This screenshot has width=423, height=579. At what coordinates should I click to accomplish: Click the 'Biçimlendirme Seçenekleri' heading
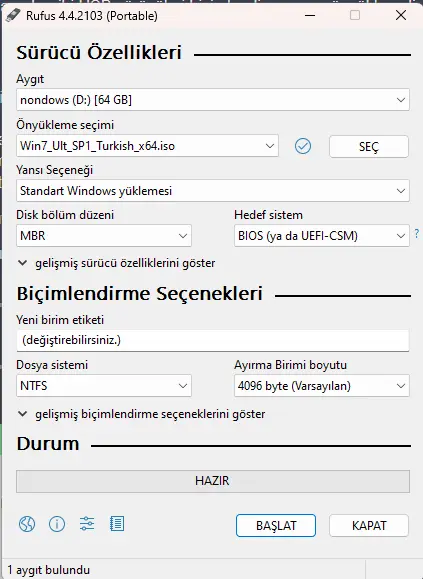(x=140, y=294)
